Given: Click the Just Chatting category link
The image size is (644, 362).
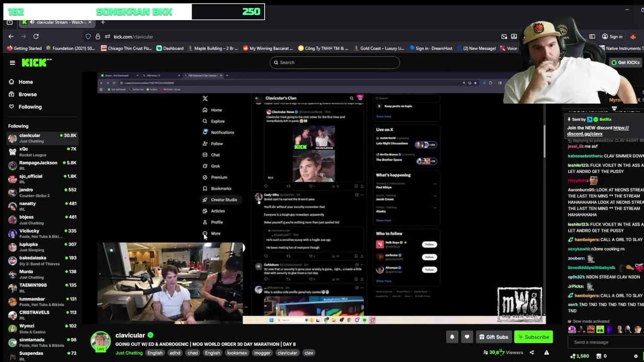Looking at the screenshot, I should point(129,353).
